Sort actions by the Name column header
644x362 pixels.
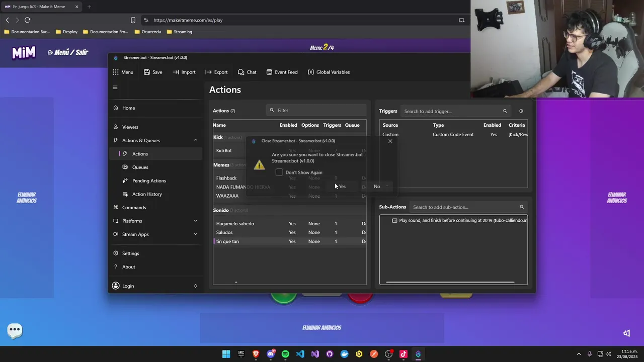point(219,125)
